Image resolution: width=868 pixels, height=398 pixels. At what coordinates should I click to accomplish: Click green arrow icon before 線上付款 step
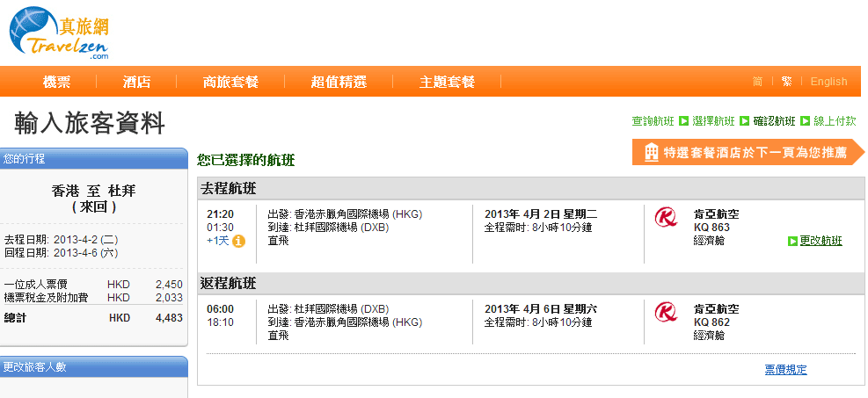pos(805,121)
